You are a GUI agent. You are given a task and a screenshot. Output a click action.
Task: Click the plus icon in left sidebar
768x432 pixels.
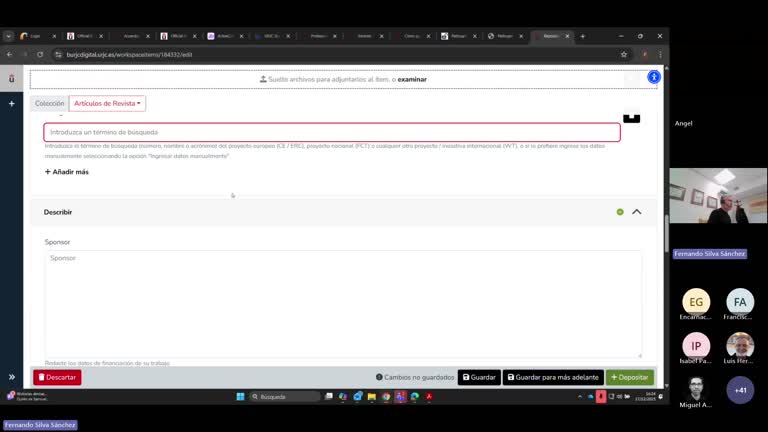(12, 104)
